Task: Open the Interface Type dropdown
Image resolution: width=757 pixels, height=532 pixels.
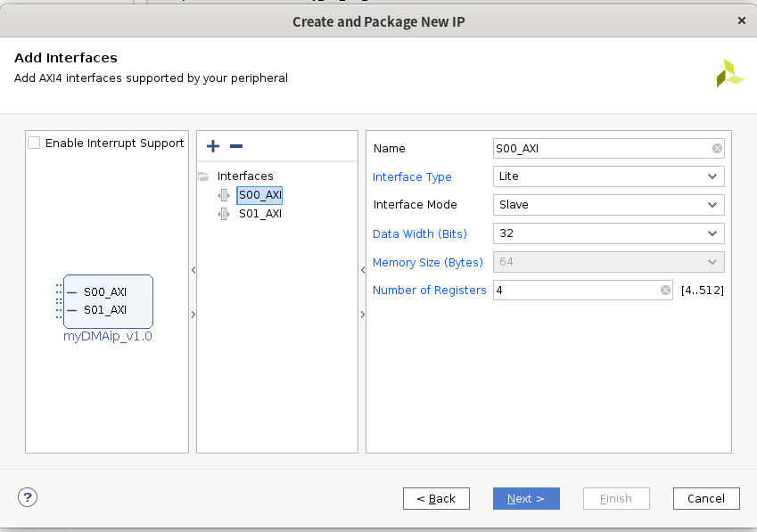Action: tap(608, 176)
